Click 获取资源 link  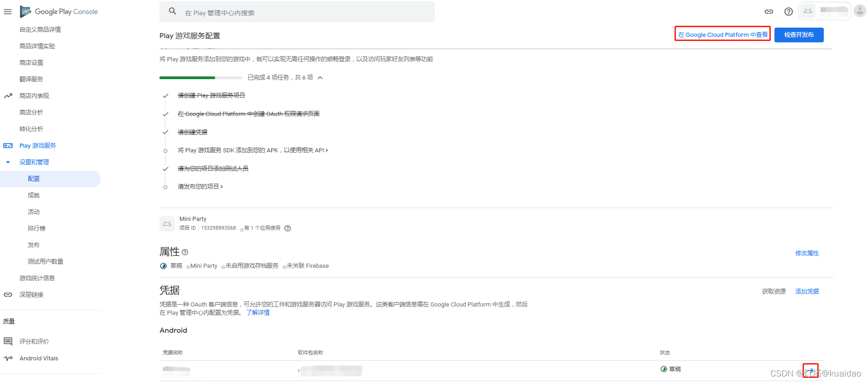click(x=774, y=291)
